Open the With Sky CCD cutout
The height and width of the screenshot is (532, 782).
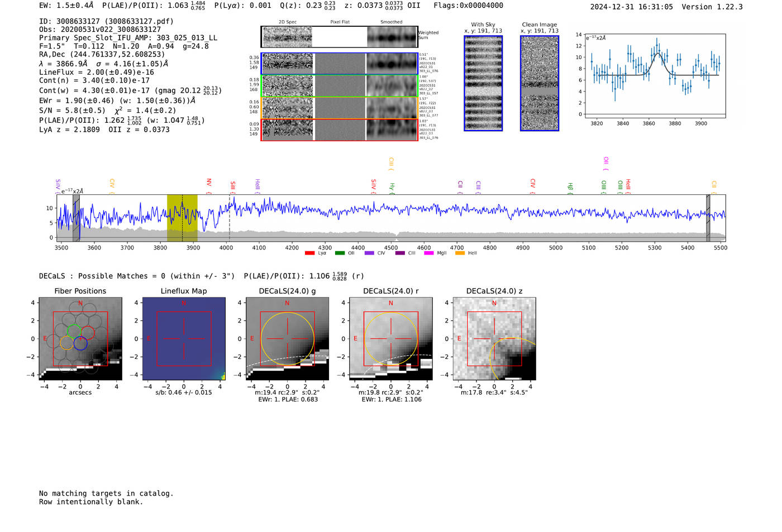click(483, 83)
